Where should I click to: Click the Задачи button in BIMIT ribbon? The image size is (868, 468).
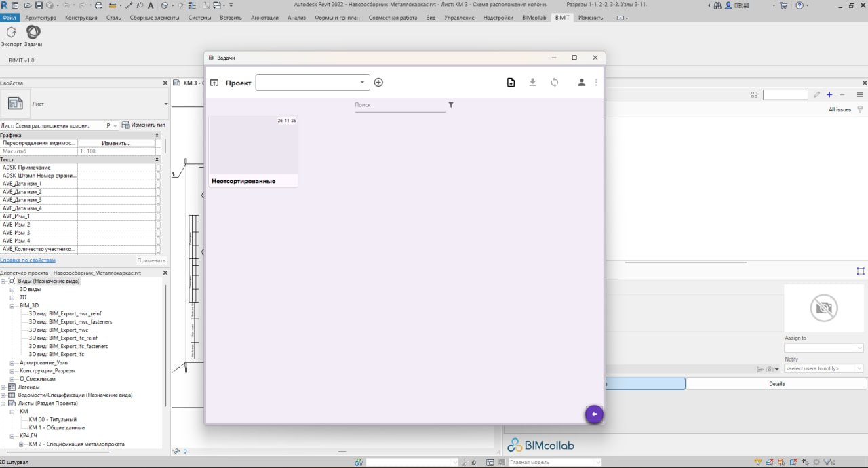(x=33, y=35)
